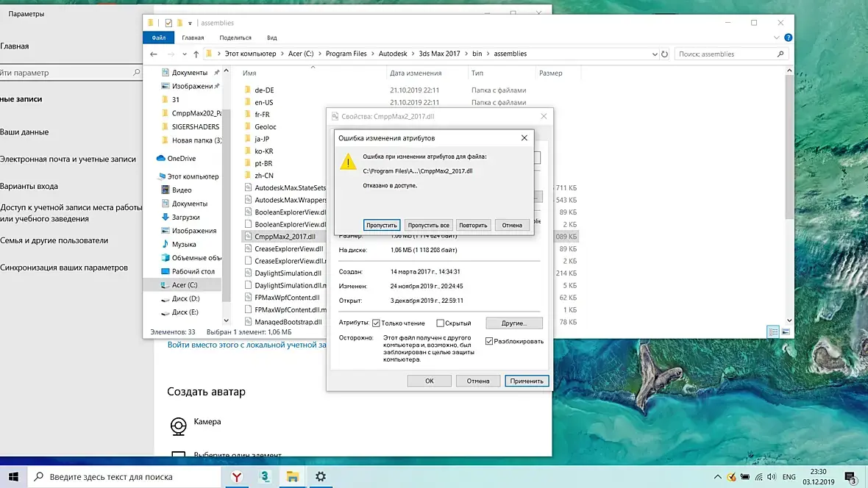Open File Explorer taskbar icon
The width and height of the screenshot is (868, 488).
(292, 476)
